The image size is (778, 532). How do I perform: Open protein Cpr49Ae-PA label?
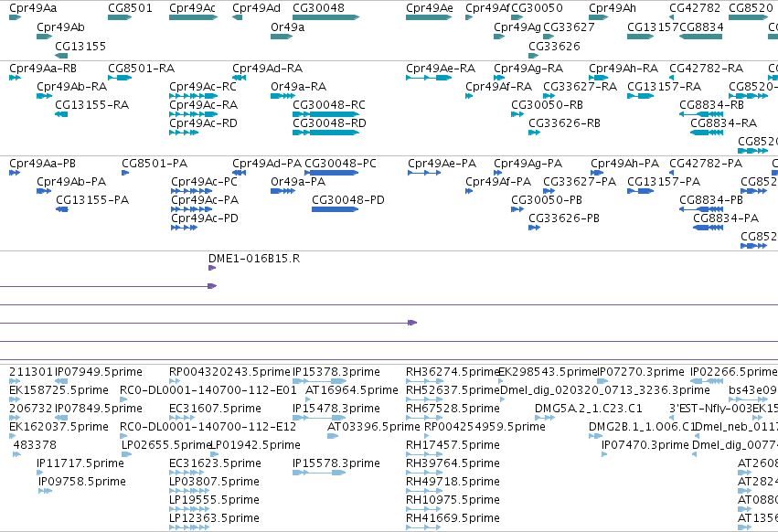[x=442, y=164]
